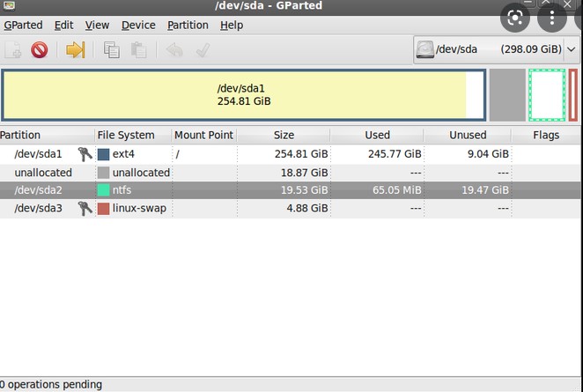
Task: Click the gray unallocated color swatch
Action: click(x=103, y=173)
